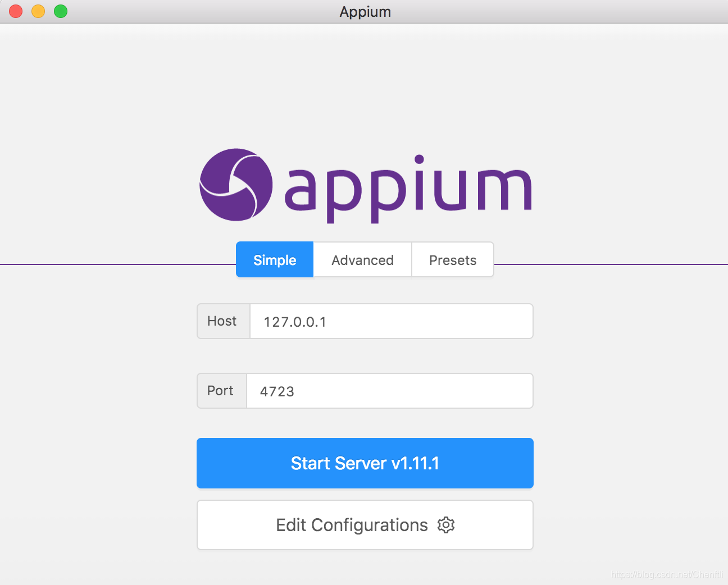This screenshot has width=728, height=585.
Task: Start Server v1.11.1
Action: pos(365,463)
